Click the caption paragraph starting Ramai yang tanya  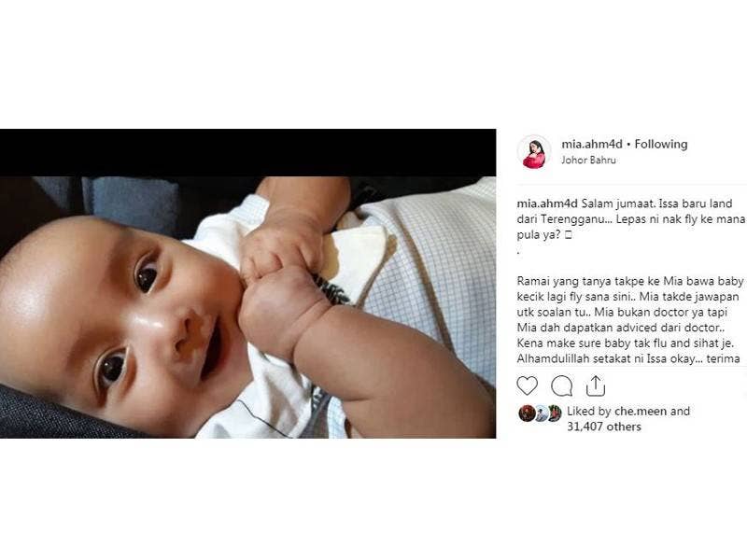[631, 319]
